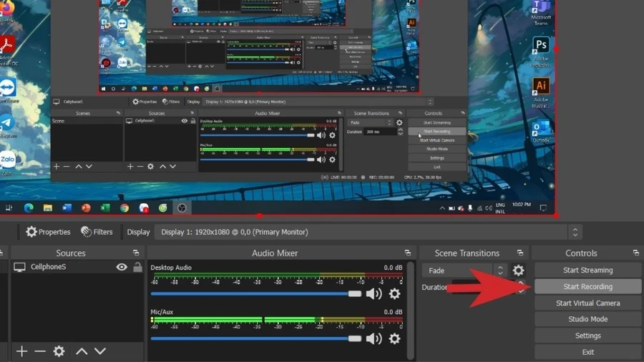Open PowerPoint in previewed taskbar

(86, 208)
